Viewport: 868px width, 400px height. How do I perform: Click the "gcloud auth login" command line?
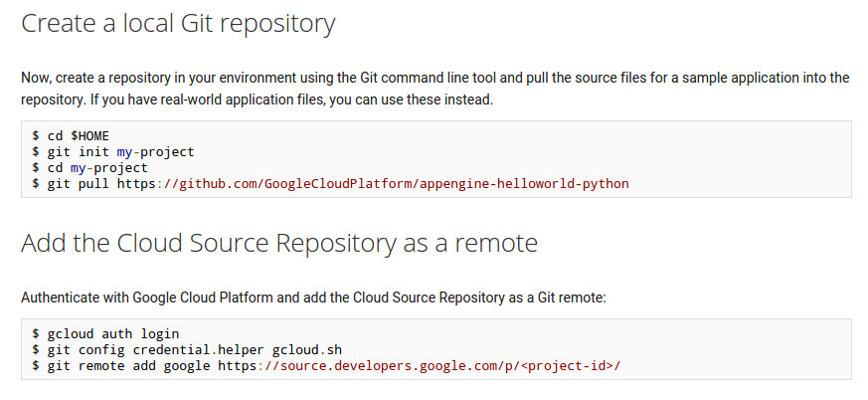click(105, 334)
